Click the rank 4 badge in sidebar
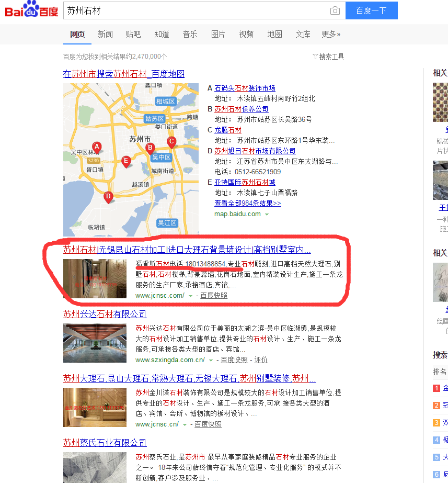Screen dimensions: 448x483 pyautogui.click(x=436, y=440)
